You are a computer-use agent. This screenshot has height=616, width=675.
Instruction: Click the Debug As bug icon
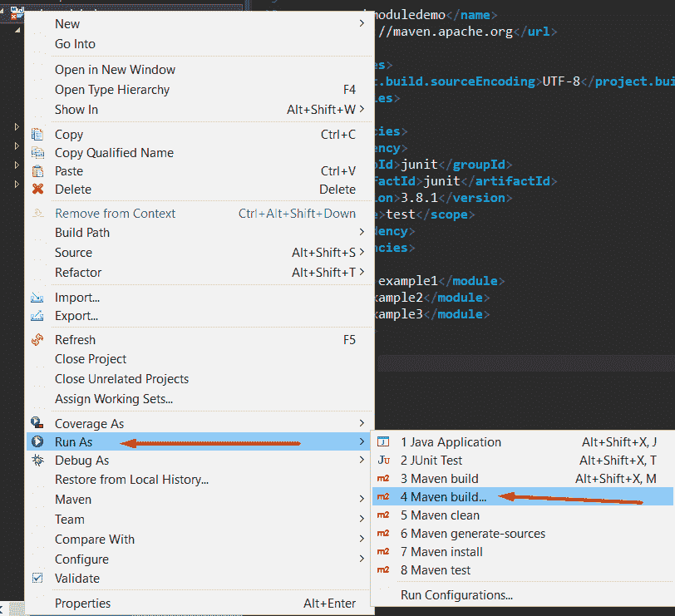point(37,461)
